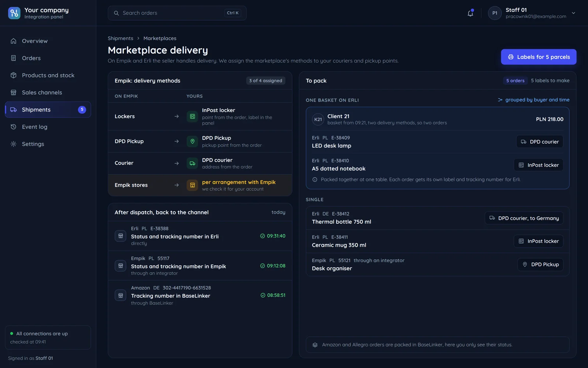The height and width of the screenshot is (368, 588).
Task: Click the info icon under A5 dotted notebook
Action: 315,180
